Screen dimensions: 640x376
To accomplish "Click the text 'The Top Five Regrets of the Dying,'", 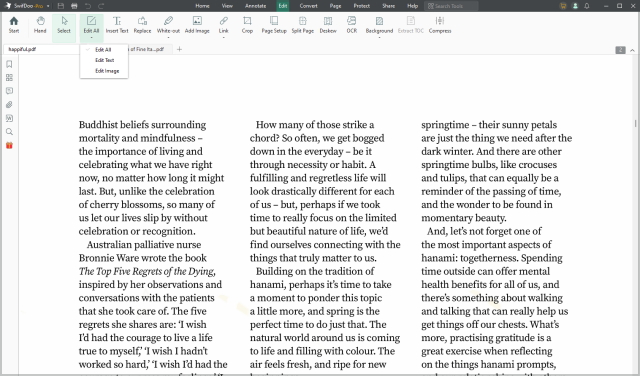I will pos(147,271).
